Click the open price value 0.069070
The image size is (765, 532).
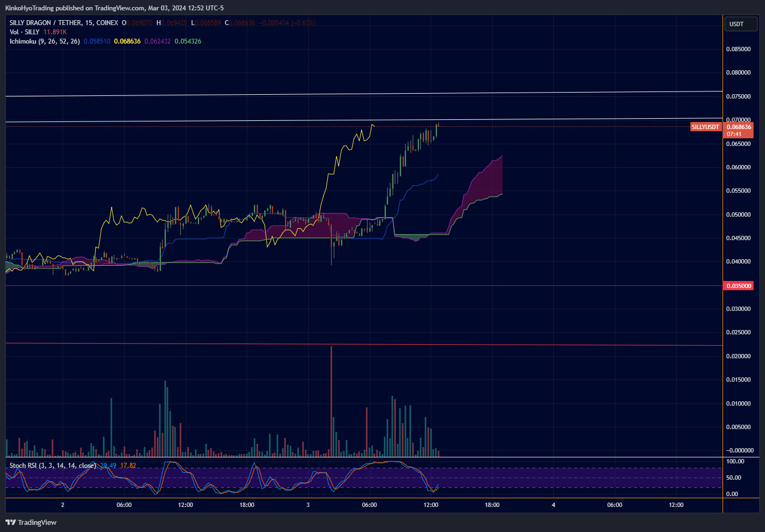140,23
